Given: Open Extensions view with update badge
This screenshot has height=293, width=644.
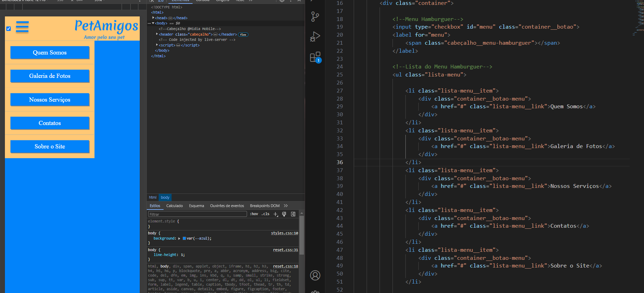Looking at the screenshot, I should 315,57.
